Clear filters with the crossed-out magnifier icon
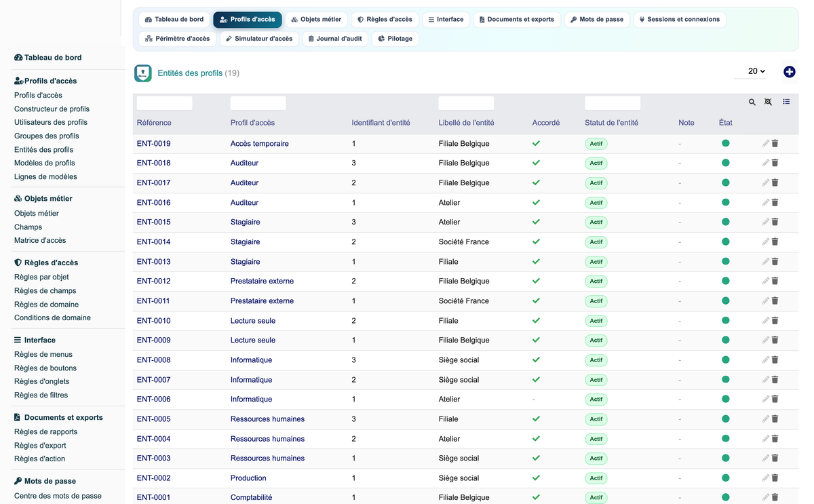 tap(768, 102)
